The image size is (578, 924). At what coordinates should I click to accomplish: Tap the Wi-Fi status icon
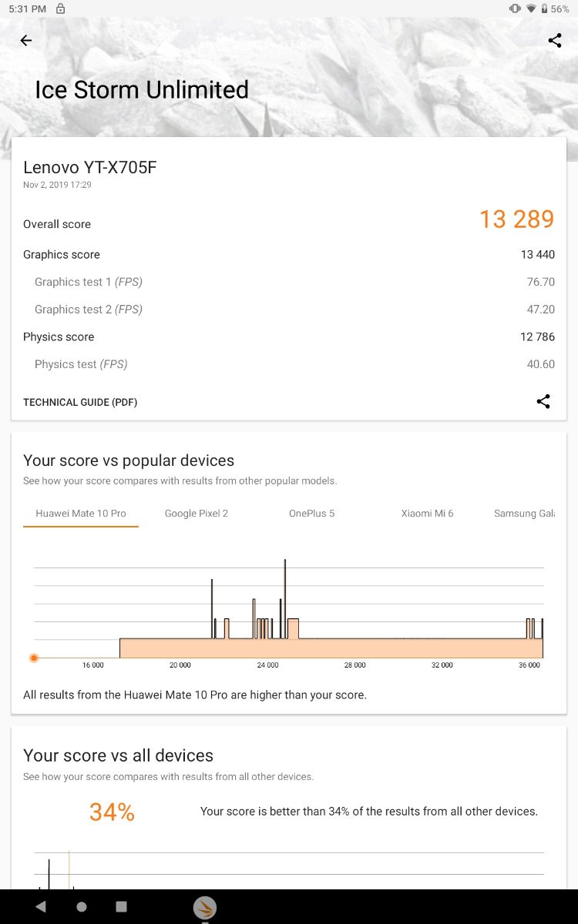tap(531, 8)
